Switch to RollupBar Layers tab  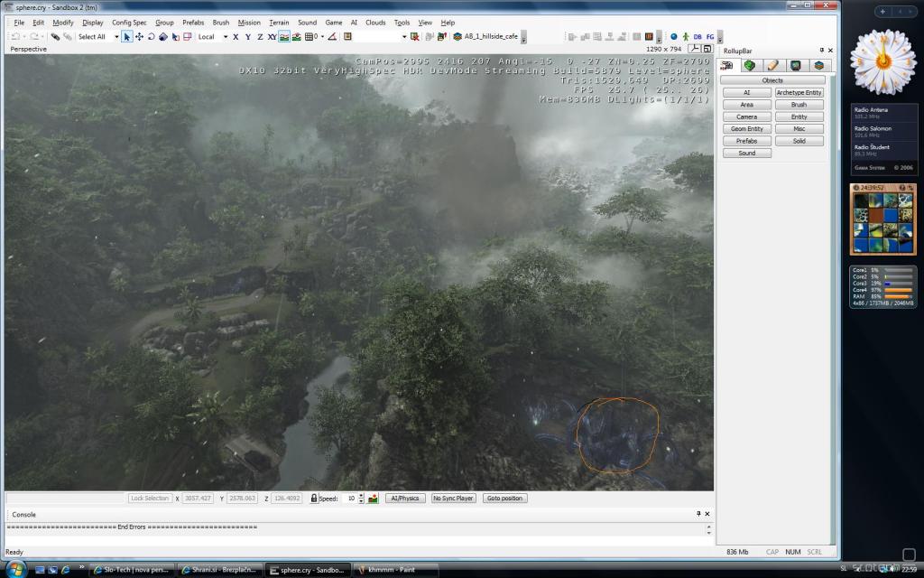pos(818,65)
